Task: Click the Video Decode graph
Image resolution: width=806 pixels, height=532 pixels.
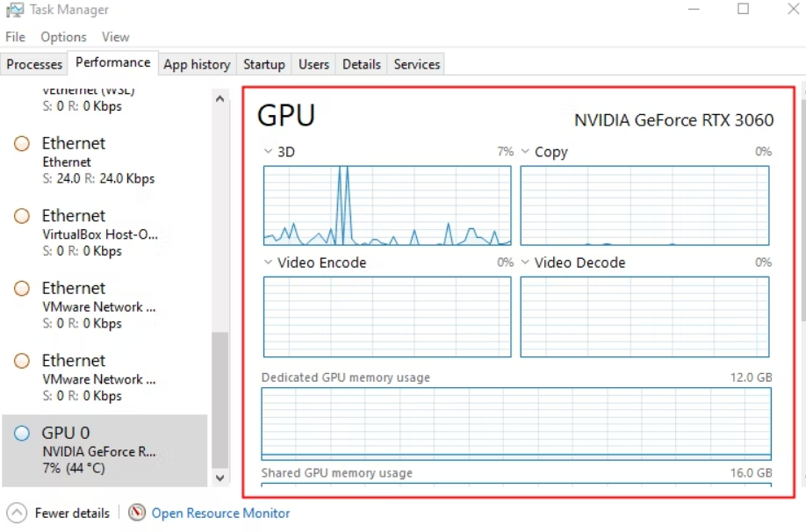Action: pos(644,317)
